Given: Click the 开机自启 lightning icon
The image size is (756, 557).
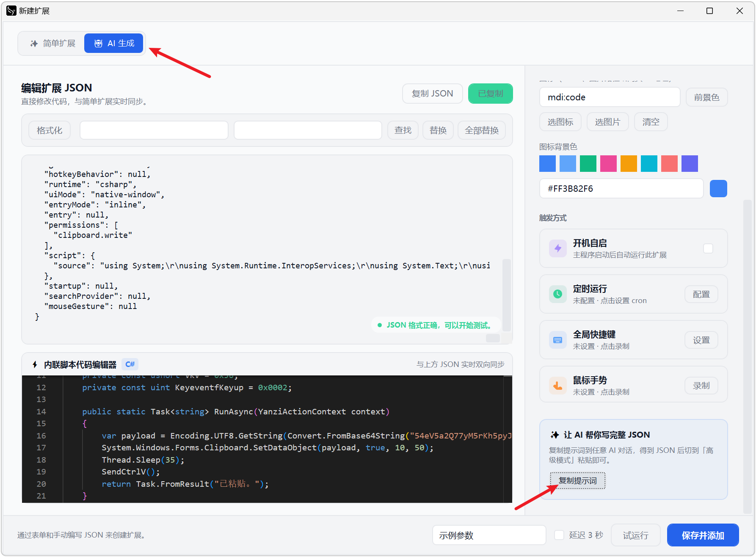Looking at the screenshot, I should pyautogui.click(x=557, y=248).
